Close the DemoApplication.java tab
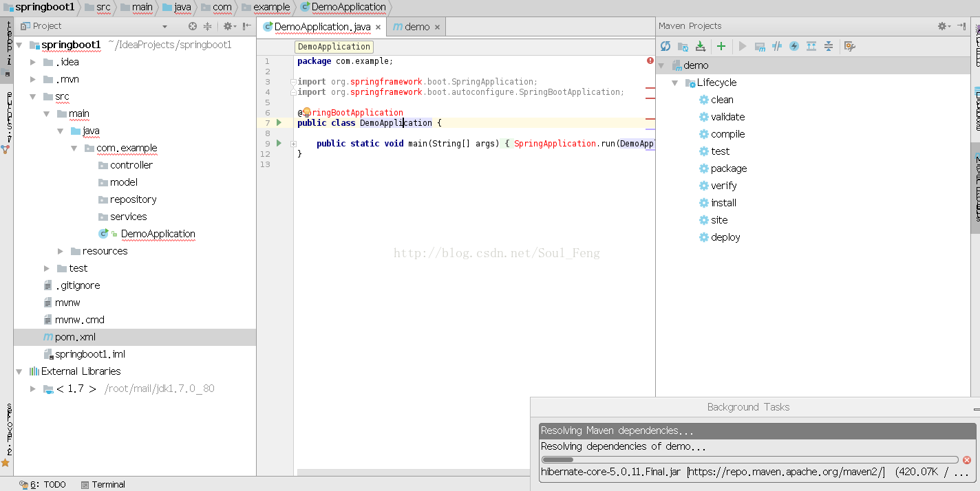This screenshot has width=980, height=491. [x=378, y=27]
